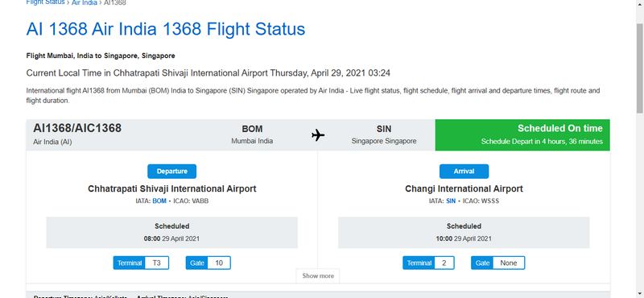
Task: Click the AI1368/AIC1368 flight code header
Action: point(77,128)
